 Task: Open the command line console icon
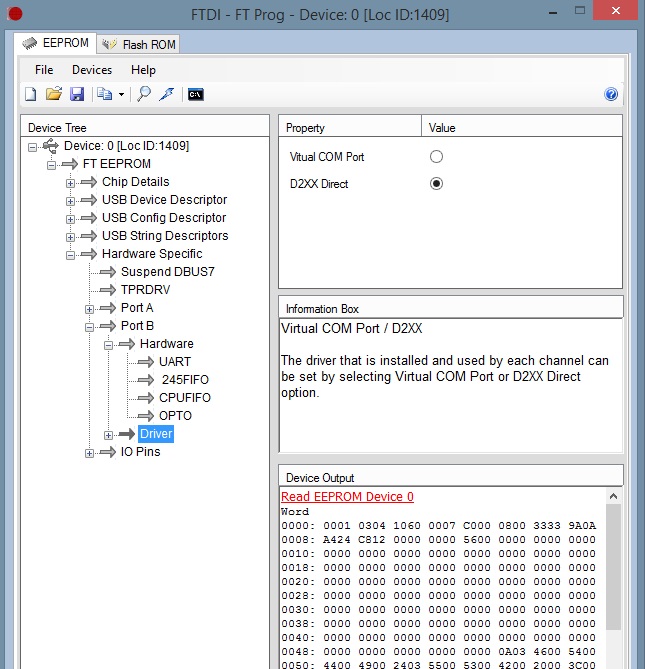(x=196, y=94)
